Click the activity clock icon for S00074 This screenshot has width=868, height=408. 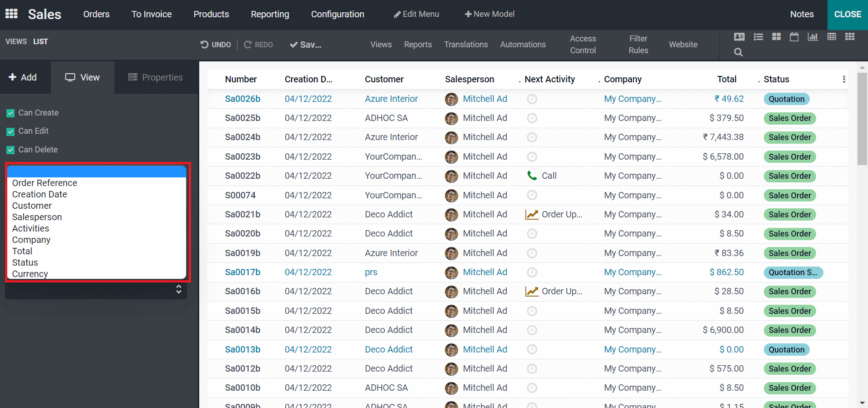click(x=532, y=195)
